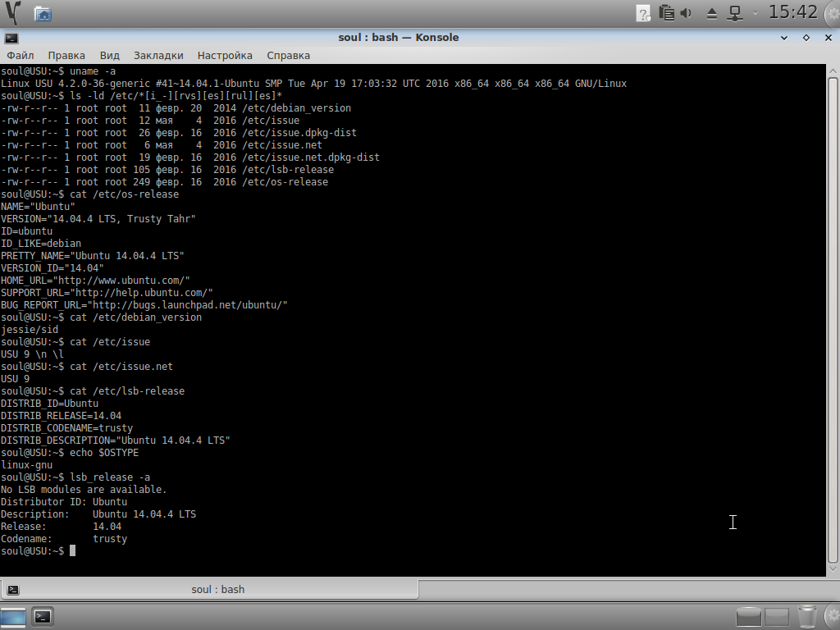The image size is (840, 630).
Task: Click the NAME="Ubuntu" line
Action: [38, 207]
